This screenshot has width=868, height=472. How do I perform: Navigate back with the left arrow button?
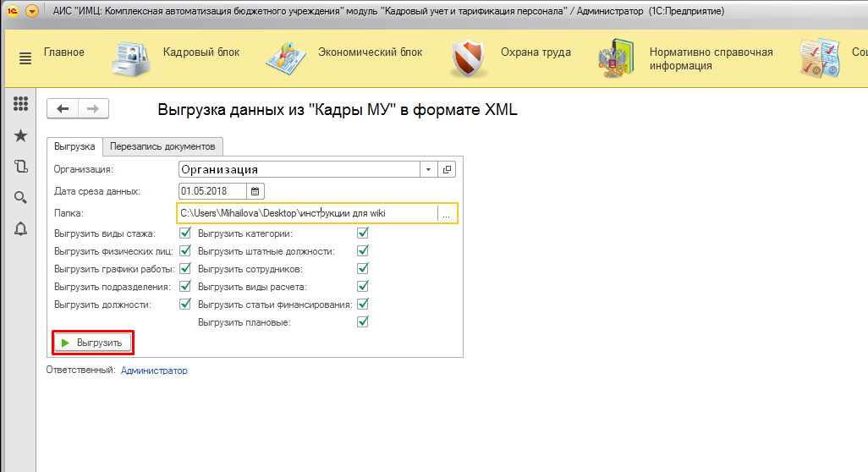coord(63,108)
